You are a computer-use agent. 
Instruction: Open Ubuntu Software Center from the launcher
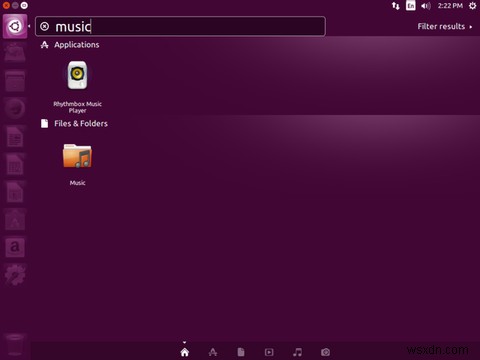point(15,220)
